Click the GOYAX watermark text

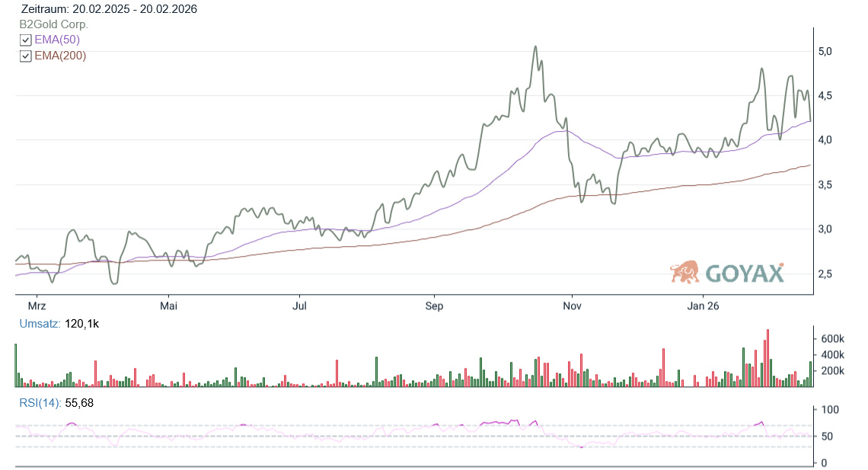pos(744,273)
